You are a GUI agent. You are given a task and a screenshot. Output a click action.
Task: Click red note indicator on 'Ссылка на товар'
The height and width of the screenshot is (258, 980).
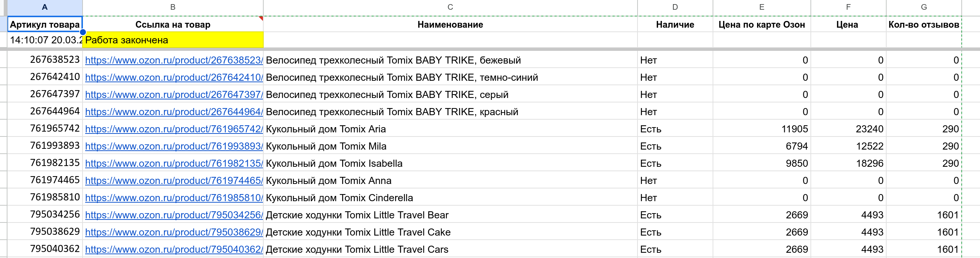(261, 18)
